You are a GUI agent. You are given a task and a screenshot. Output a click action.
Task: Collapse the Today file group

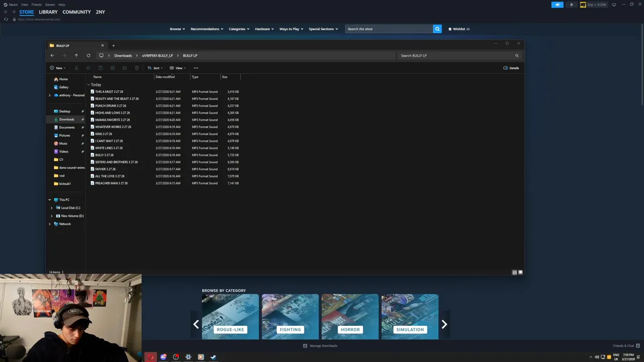(89, 84)
